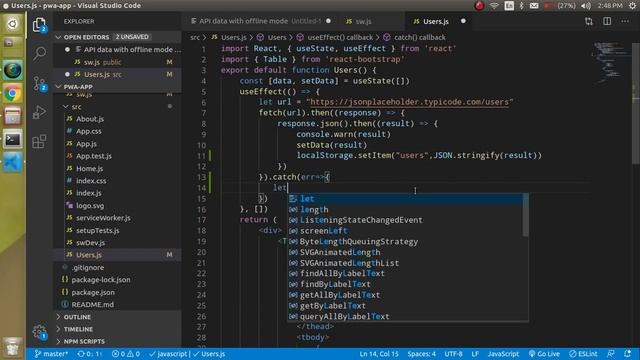Click the Open Changes compare icon in the editor toolbar
The height and width of the screenshot is (360, 640).
(x=589, y=21)
